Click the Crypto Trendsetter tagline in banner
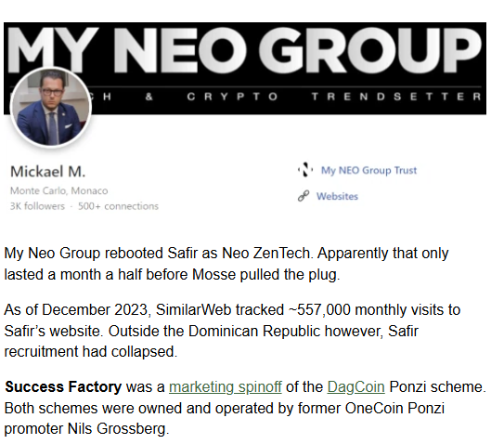This screenshot has height=444, width=504. pos(334,97)
